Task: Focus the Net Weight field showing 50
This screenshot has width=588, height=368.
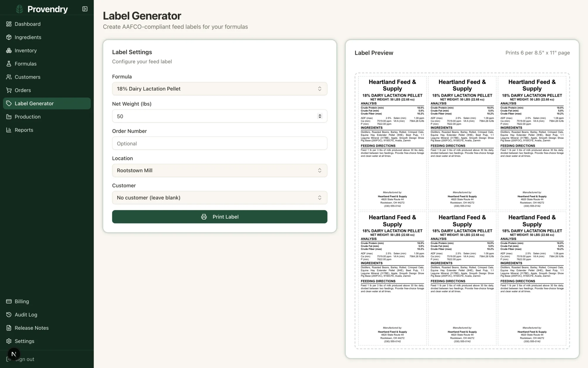Action: [220, 116]
